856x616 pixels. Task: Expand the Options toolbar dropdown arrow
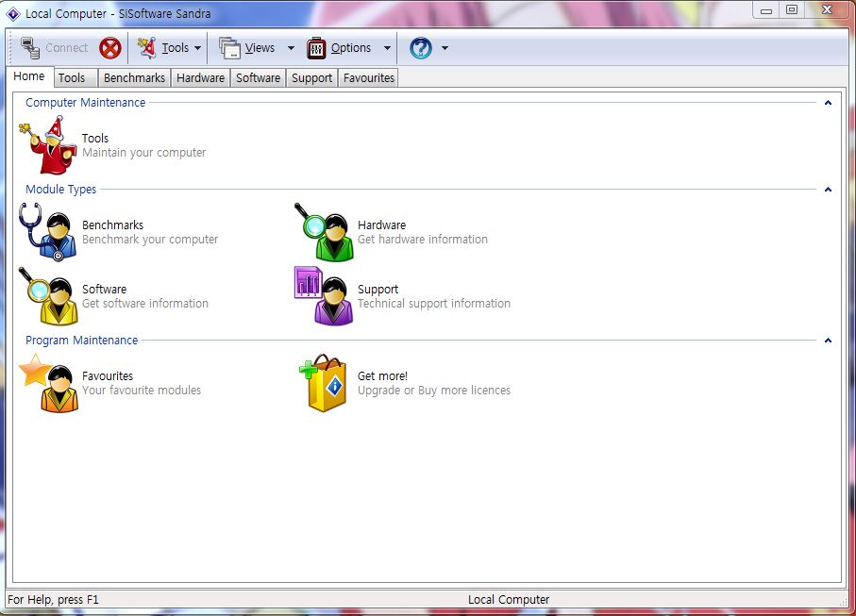pyautogui.click(x=387, y=48)
